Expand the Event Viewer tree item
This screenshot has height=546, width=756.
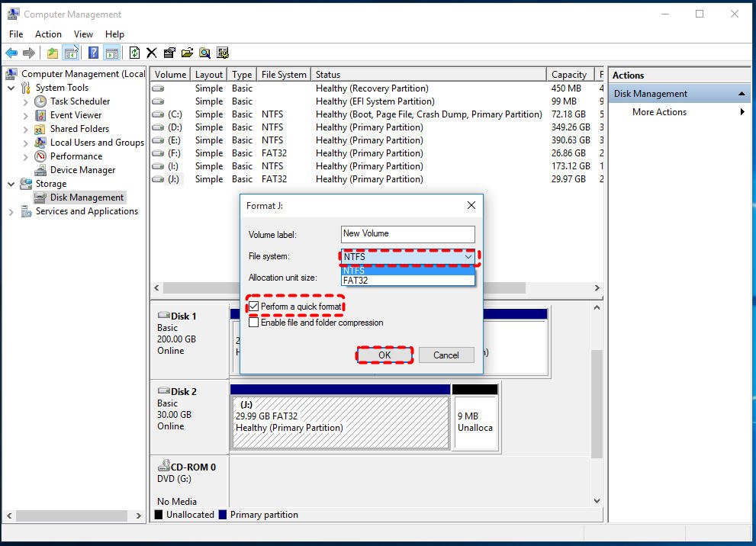point(24,114)
